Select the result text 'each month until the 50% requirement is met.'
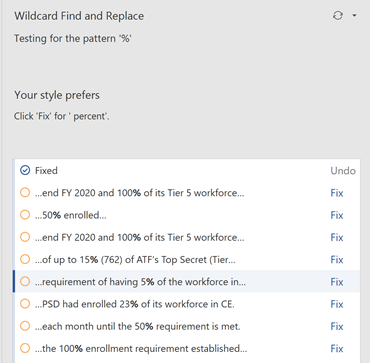370x363 pixels. (138, 326)
